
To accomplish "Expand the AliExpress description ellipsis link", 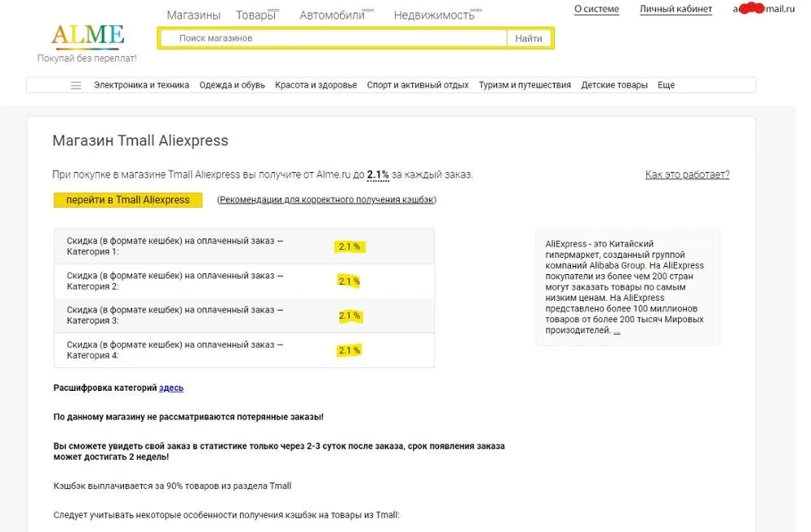I will pyautogui.click(x=616, y=331).
